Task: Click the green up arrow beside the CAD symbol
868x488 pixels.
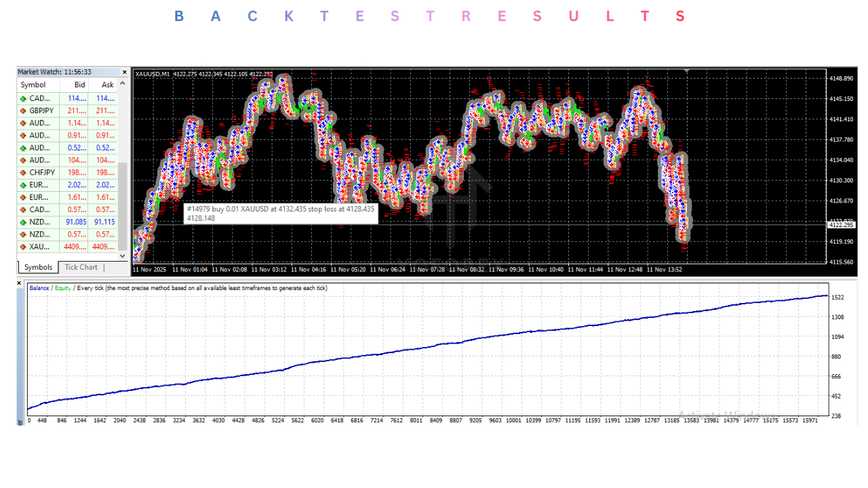Action: coord(22,98)
